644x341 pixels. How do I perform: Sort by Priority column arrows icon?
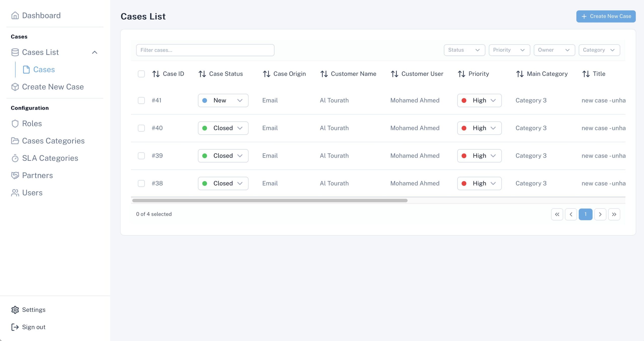pyautogui.click(x=461, y=74)
